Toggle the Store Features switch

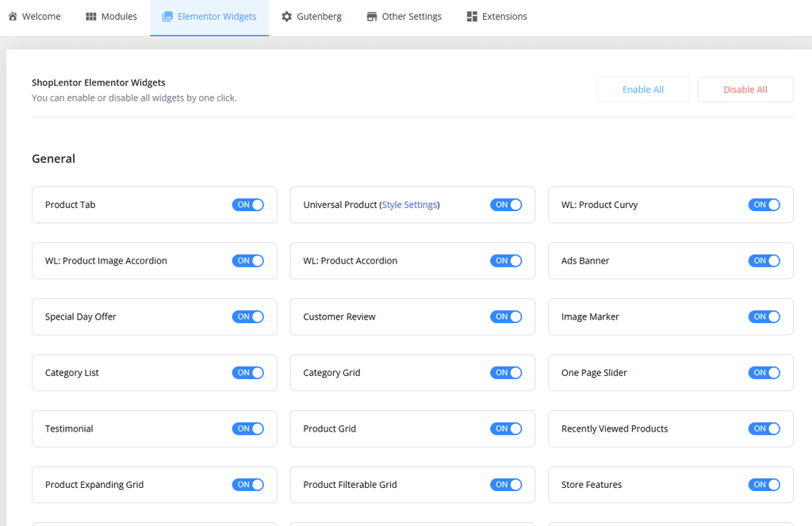click(x=764, y=485)
